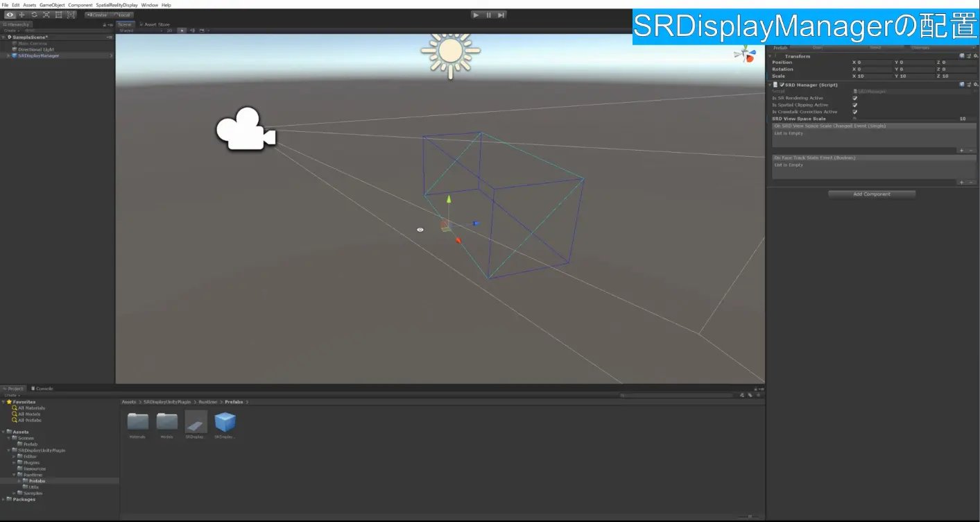This screenshot has height=522, width=980.
Task: Select the blue SRDisplay prefab cube asset
Action: tap(225, 421)
